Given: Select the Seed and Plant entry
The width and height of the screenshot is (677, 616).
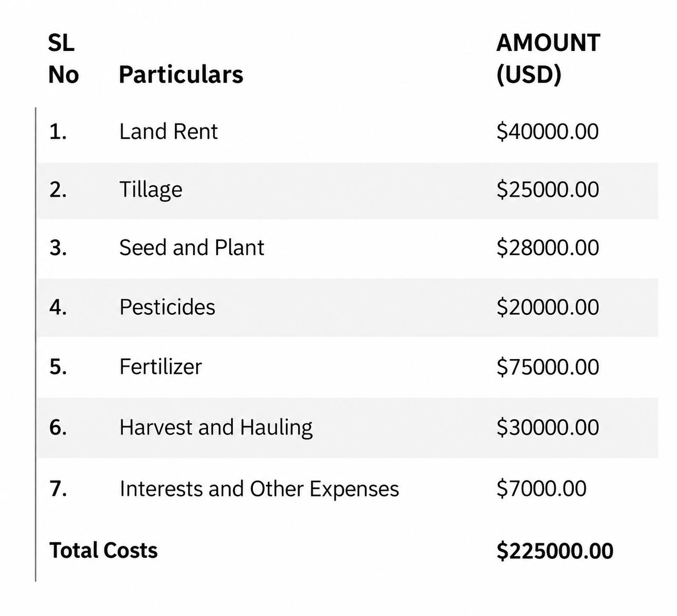Looking at the screenshot, I should point(192,248).
